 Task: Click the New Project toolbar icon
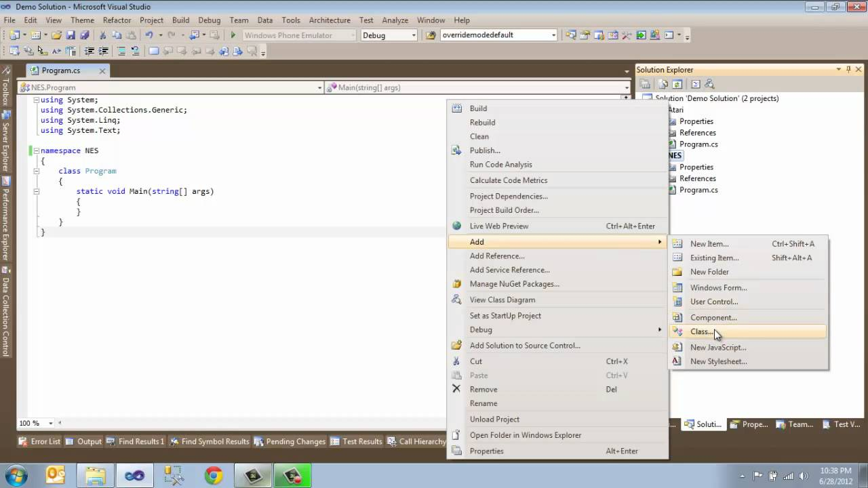pos(14,35)
